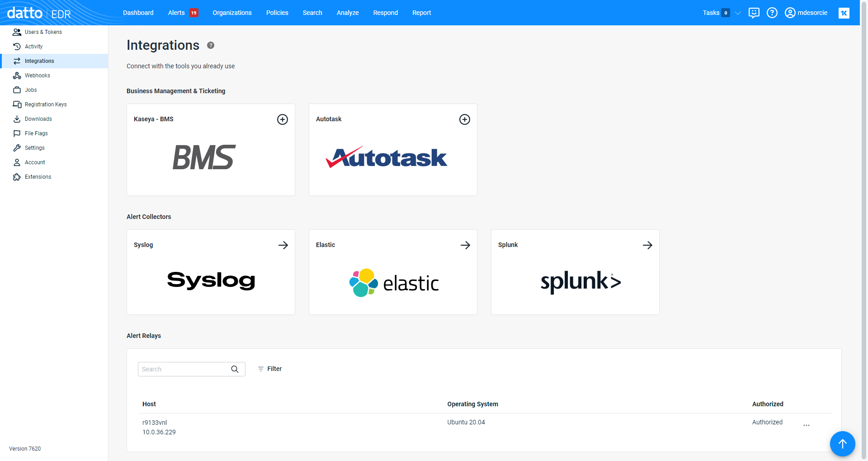The width and height of the screenshot is (868, 461).
Task: Click Authorized status in r9133vnl row
Action: click(767, 422)
